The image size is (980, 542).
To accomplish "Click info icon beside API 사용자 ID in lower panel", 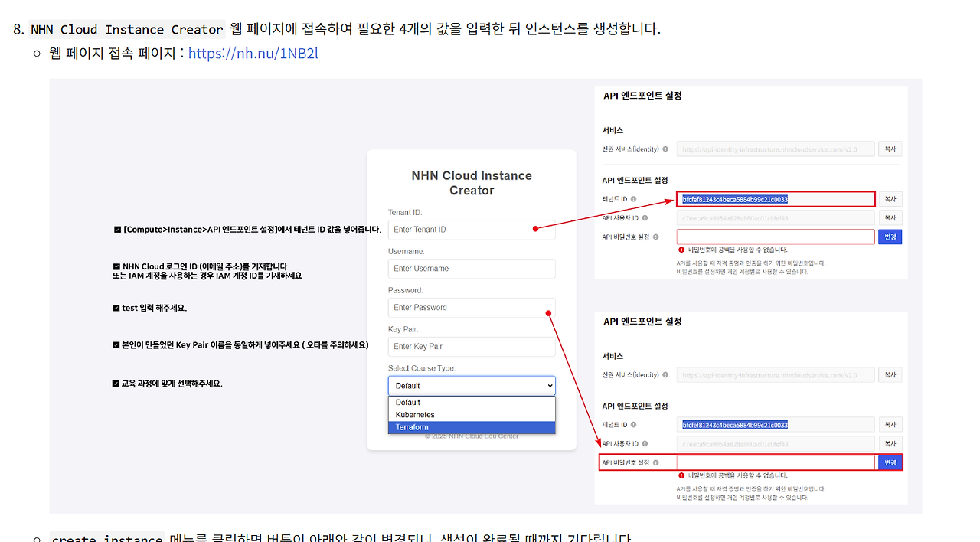I will coord(645,444).
